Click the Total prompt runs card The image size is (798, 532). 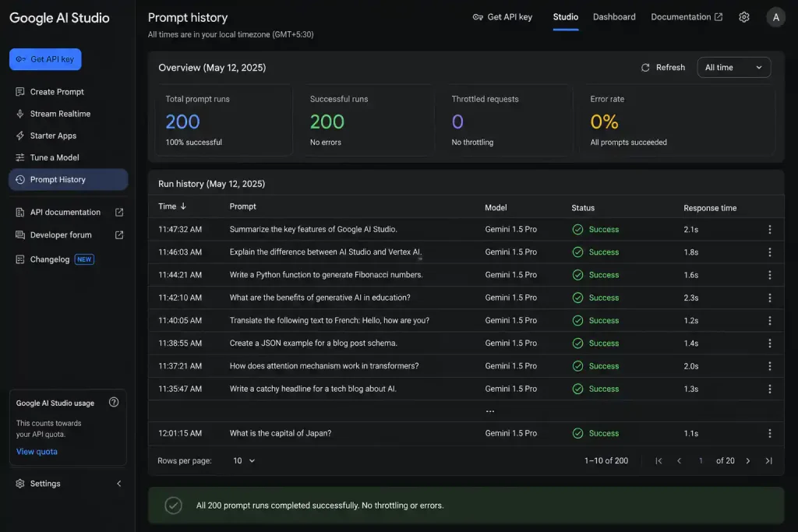point(224,120)
